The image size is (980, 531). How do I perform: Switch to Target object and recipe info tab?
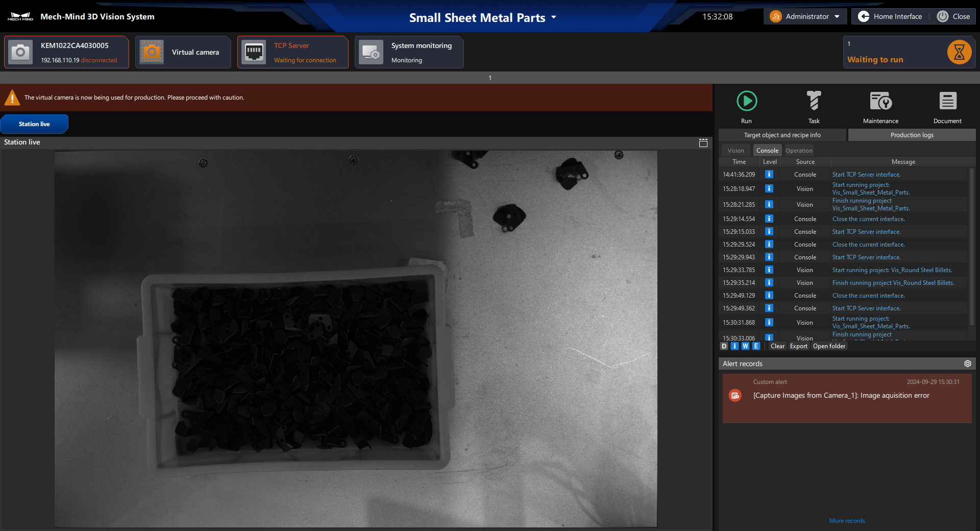click(x=782, y=135)
